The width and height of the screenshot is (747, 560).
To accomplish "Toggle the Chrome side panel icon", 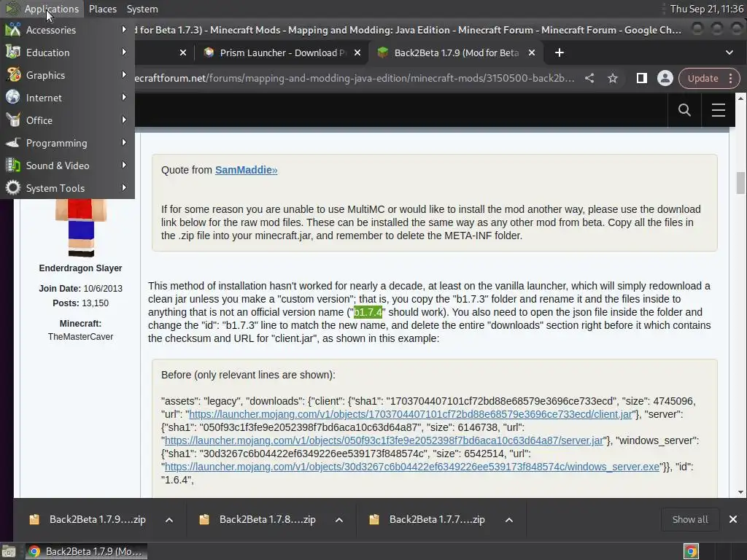I will tap(642, 78).
